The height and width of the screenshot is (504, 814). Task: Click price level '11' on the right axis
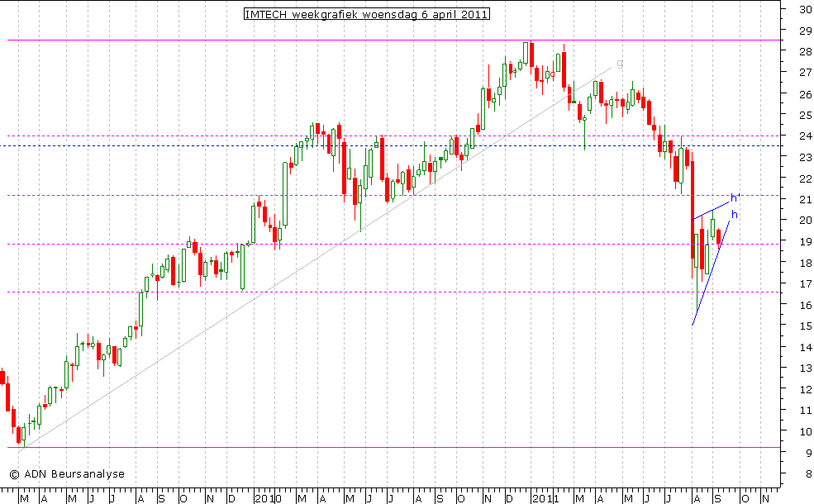[x=805, y=411]
